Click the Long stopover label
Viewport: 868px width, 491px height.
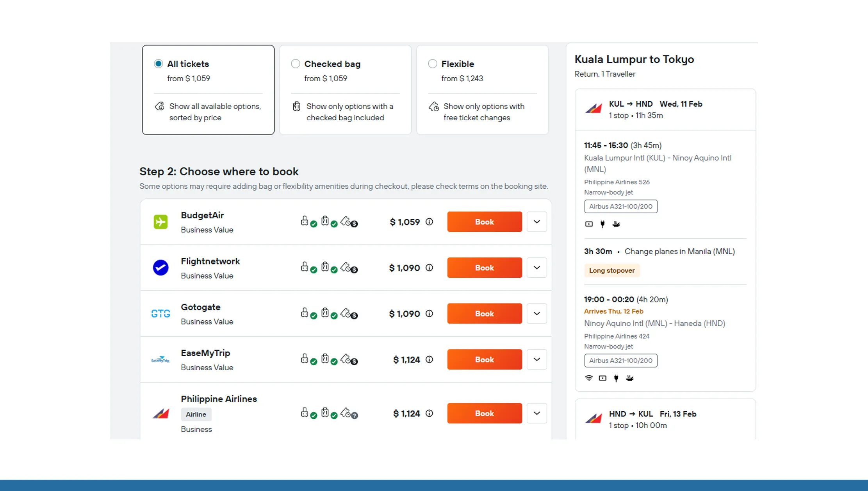(x=612, y=270)
